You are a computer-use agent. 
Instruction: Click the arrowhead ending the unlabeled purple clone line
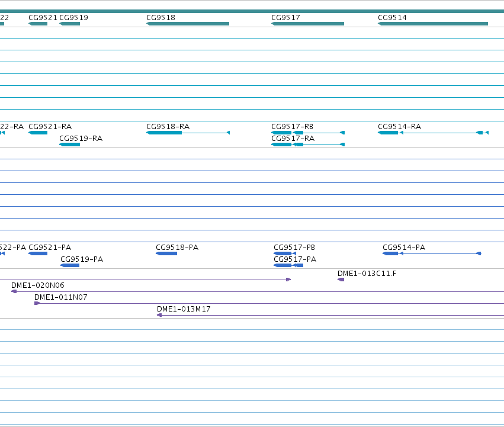[288, 280]
